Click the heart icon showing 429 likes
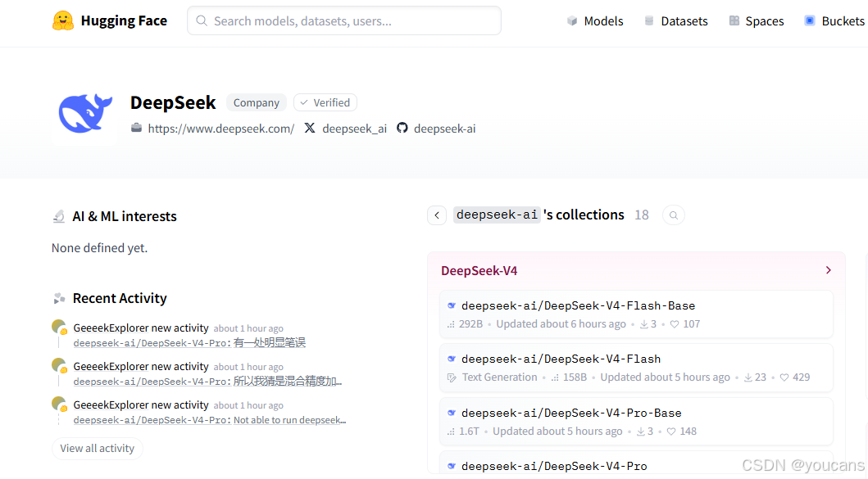This screenshot has height=479, width=868. click(784, 377)
